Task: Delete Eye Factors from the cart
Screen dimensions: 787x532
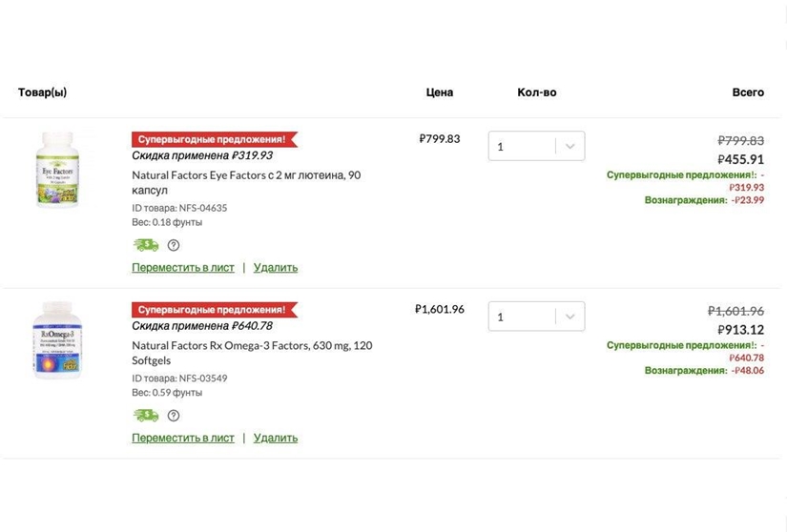Action: click(276, 268)
